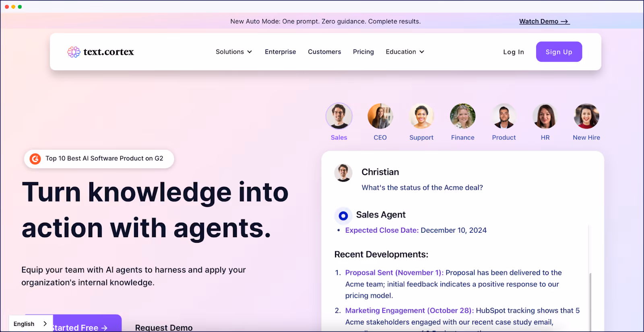
Task: Select the New Hire persona avatar
Action: (x=586, y=116)
